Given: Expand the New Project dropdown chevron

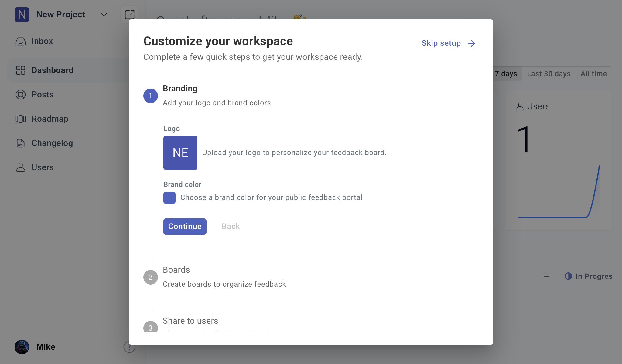Looking at the screenshot, I should pyautogui.click(x=104, y=15).
